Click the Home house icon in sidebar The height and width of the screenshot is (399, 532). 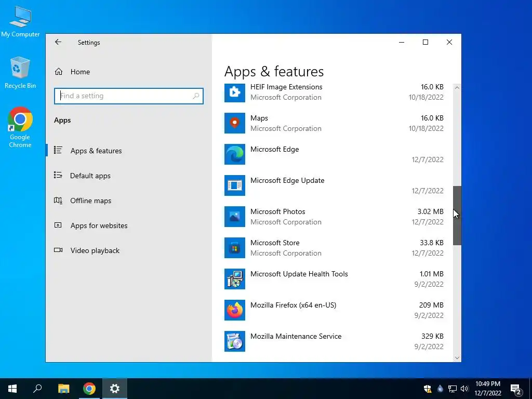coord(59,72)
